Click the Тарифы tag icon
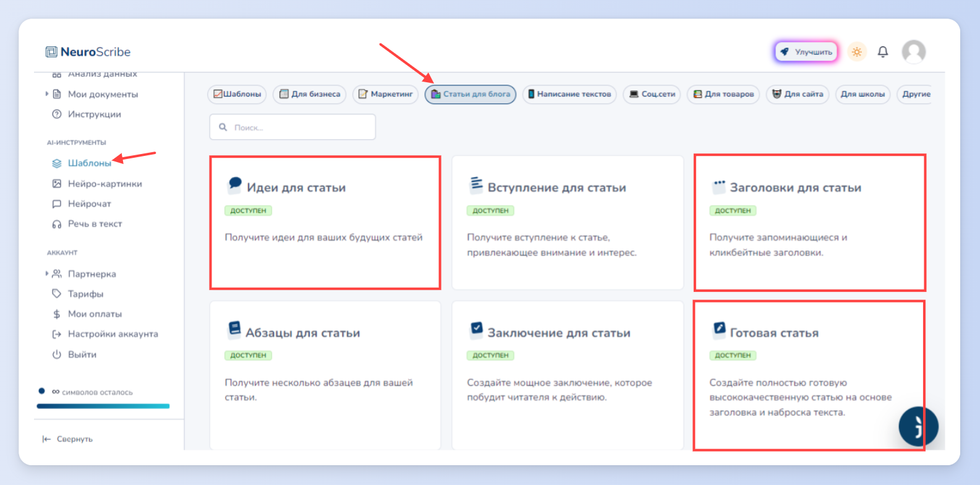 pos(57,294)
